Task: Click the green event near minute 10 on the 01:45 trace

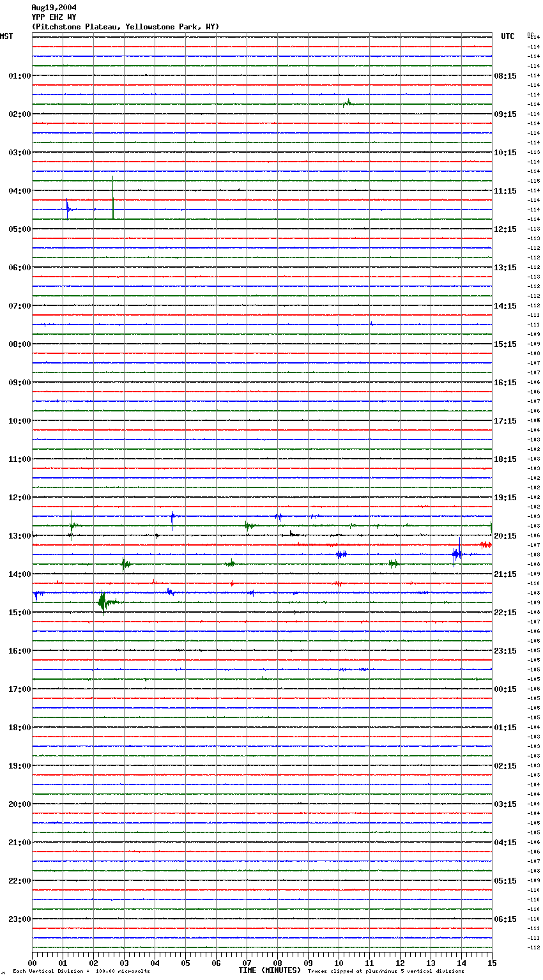Action: (347, 103)
